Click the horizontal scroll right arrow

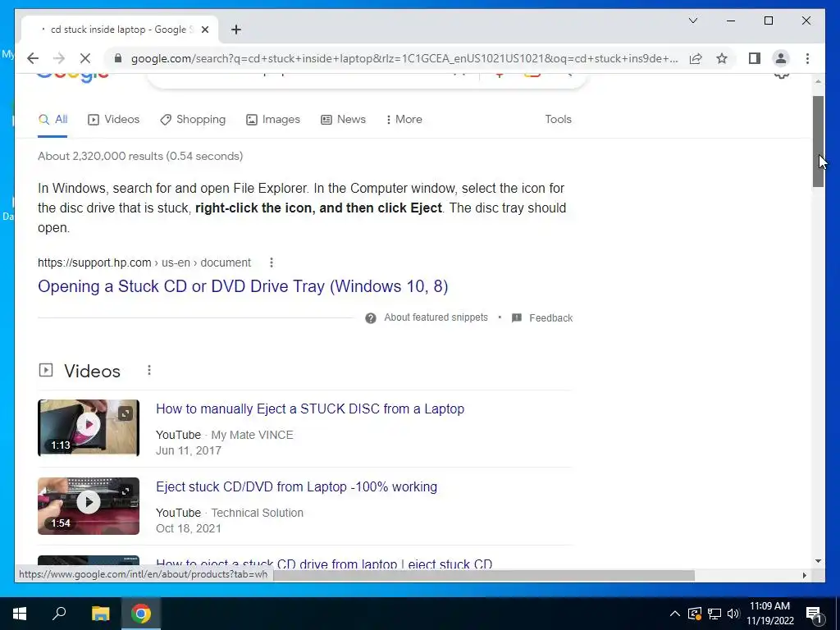click(804, 575)
